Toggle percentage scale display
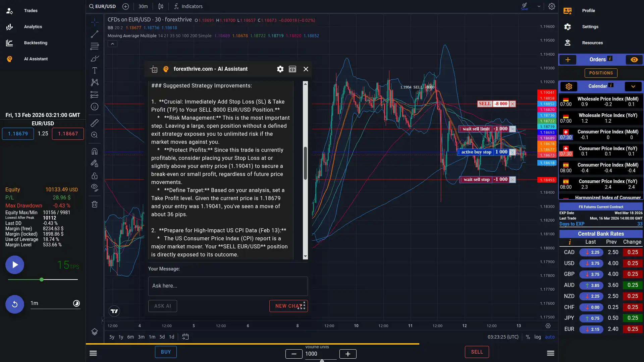The width and height of the screenshot is (644, 362). click(528, 337)
